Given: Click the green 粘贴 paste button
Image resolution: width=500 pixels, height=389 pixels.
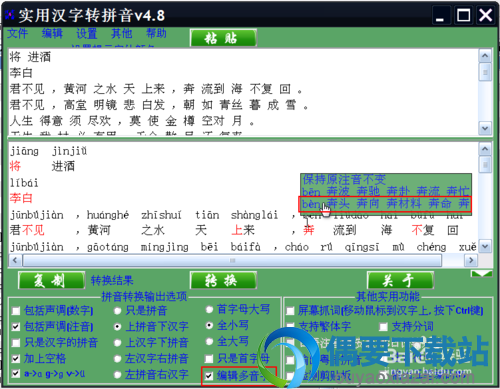Looking at the screenshot, I should [x=223, y=38].
